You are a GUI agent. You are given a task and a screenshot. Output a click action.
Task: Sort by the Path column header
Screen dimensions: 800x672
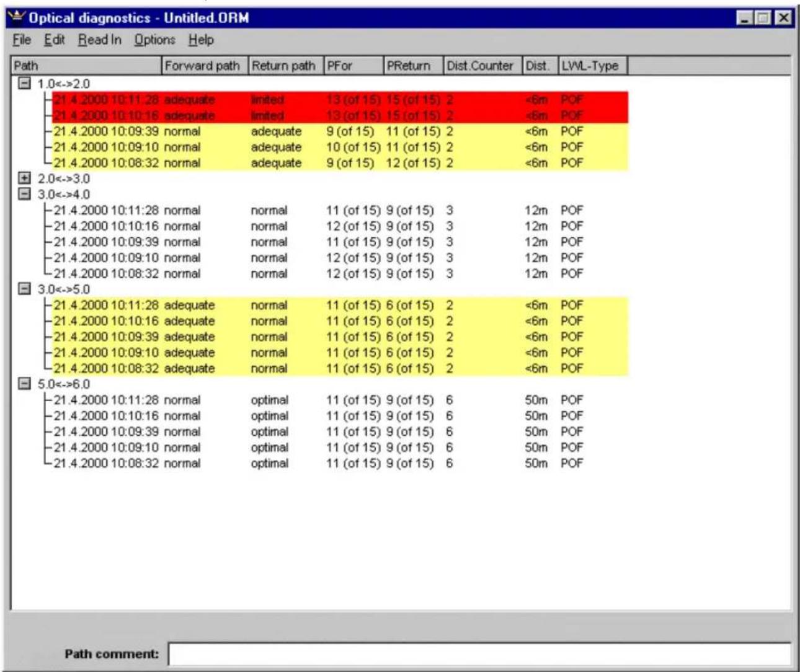[86, 66]
